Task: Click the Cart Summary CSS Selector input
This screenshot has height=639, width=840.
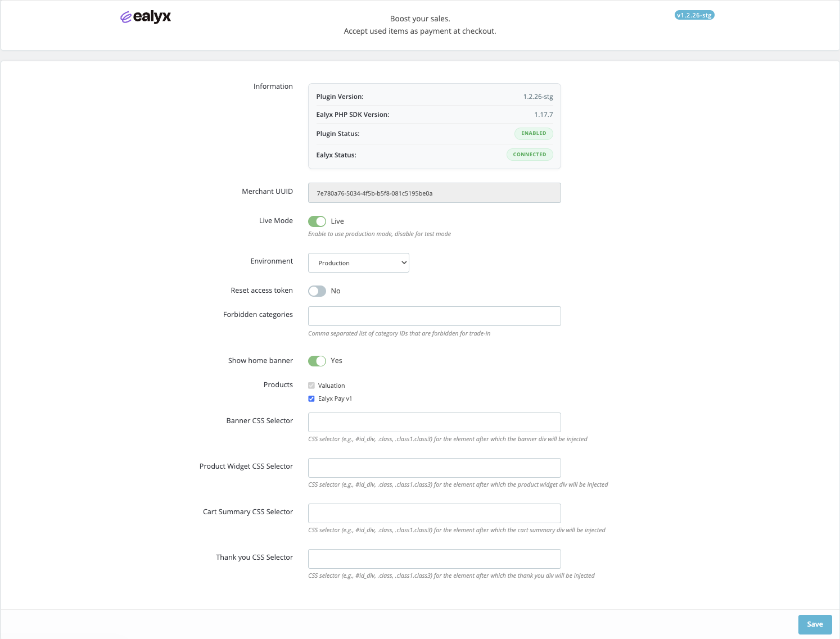Action: 434,513
